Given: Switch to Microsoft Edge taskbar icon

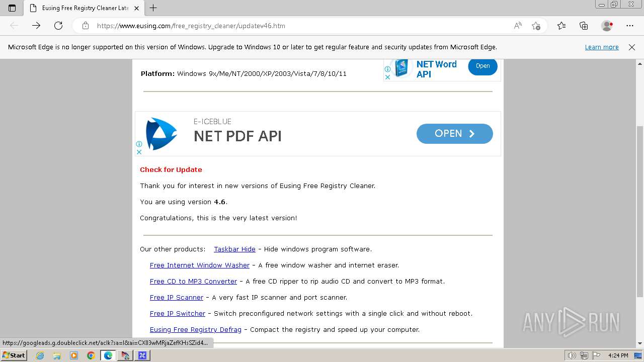Looking at the screenshot, I should (x=108, y=355).
